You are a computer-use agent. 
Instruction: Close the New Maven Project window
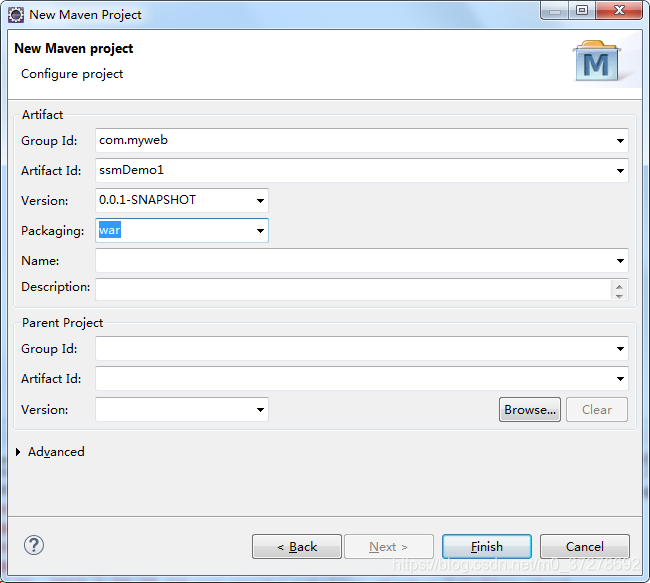tap(619, 10)
